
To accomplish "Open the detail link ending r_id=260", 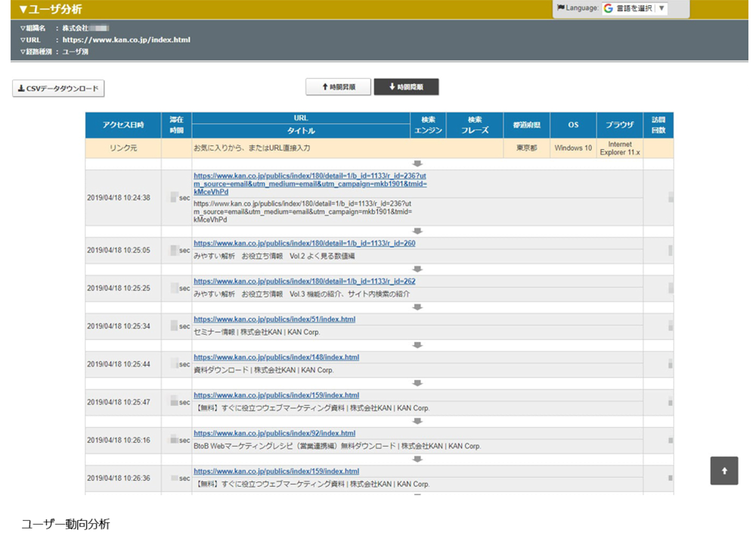I will pos(304,243).
